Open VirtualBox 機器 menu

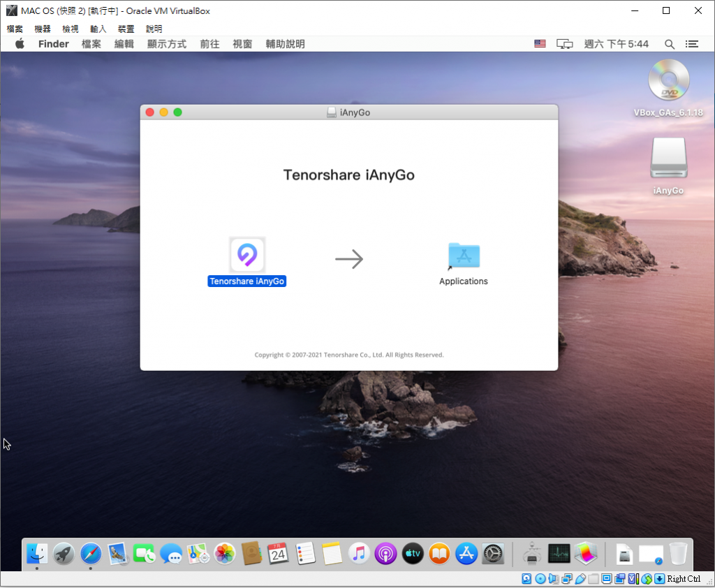tap(43, 29)
